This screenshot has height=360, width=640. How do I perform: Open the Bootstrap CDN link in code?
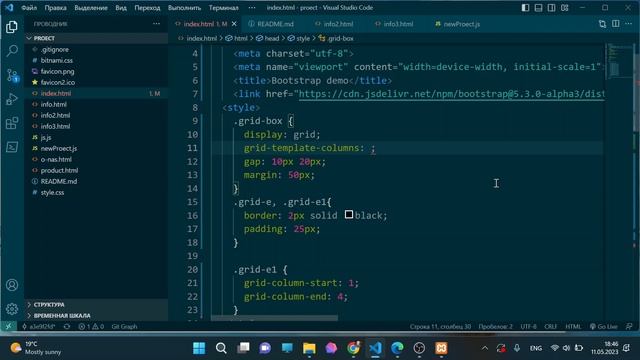tap(451, 94)
